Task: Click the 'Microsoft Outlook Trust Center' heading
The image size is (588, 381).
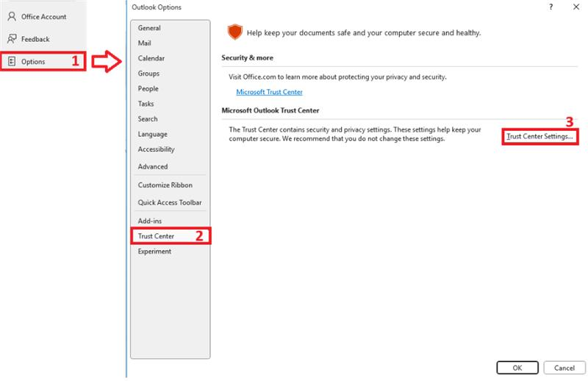Action: tap(270, 110)
